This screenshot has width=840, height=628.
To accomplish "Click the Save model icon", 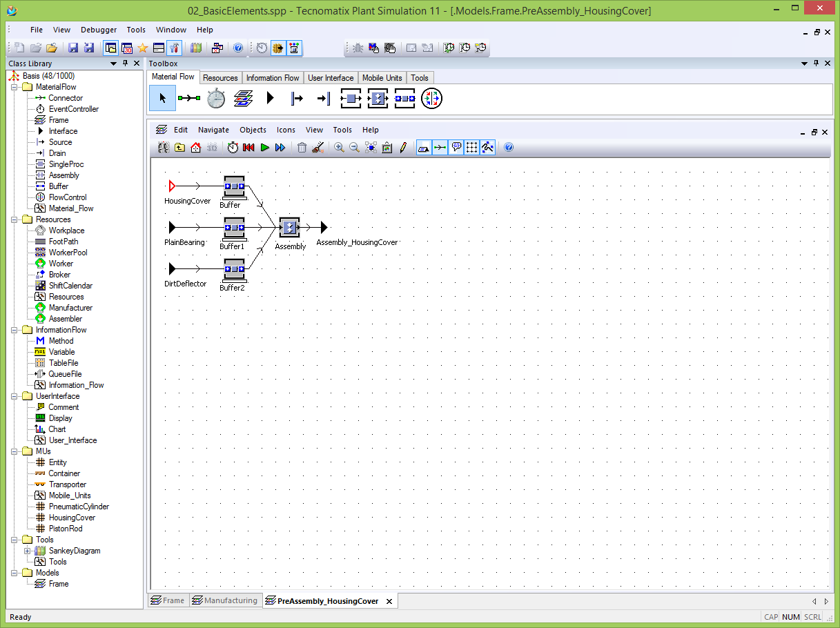I will 73,48.
